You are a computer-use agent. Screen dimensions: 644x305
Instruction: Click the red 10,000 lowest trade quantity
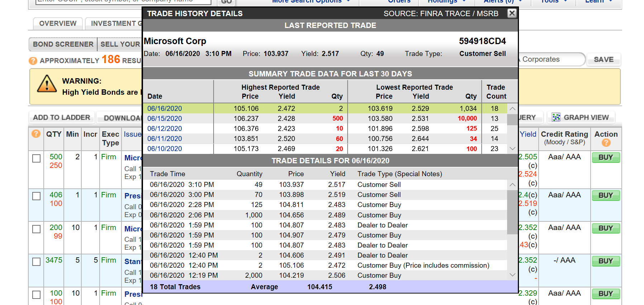(x=467, y=118)
